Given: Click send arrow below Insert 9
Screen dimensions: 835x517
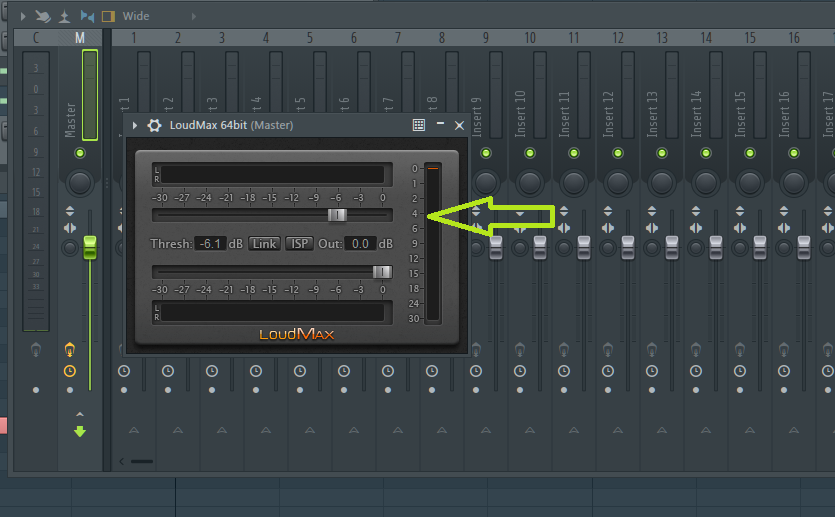Looking at the screenshot, I should click(x=486, y=430).
